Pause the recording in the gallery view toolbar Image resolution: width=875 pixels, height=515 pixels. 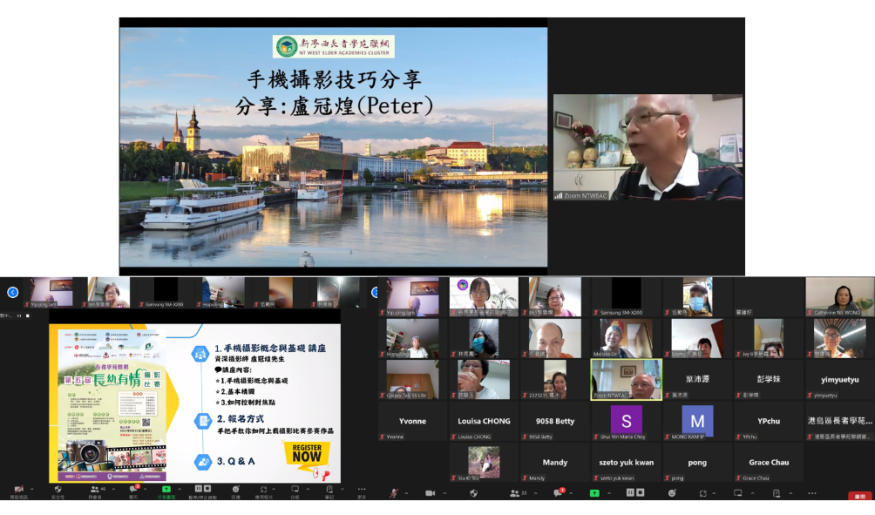[x=632, y=493]
